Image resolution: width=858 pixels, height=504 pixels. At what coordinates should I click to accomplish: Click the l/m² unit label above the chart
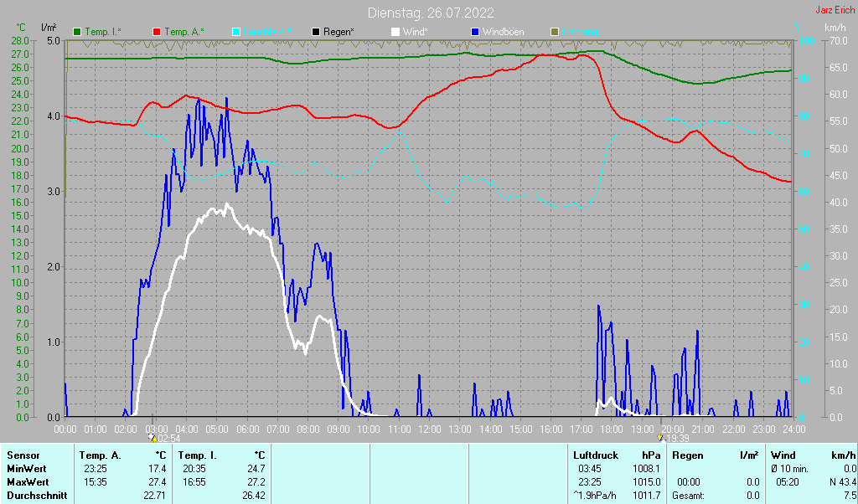tap(49, 28)
